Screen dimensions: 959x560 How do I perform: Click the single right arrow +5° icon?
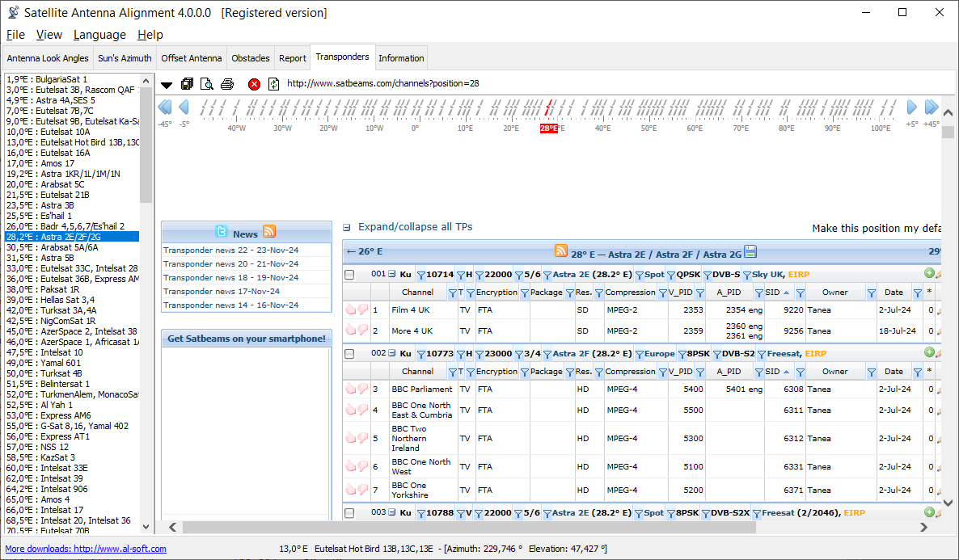click(912, 107)
